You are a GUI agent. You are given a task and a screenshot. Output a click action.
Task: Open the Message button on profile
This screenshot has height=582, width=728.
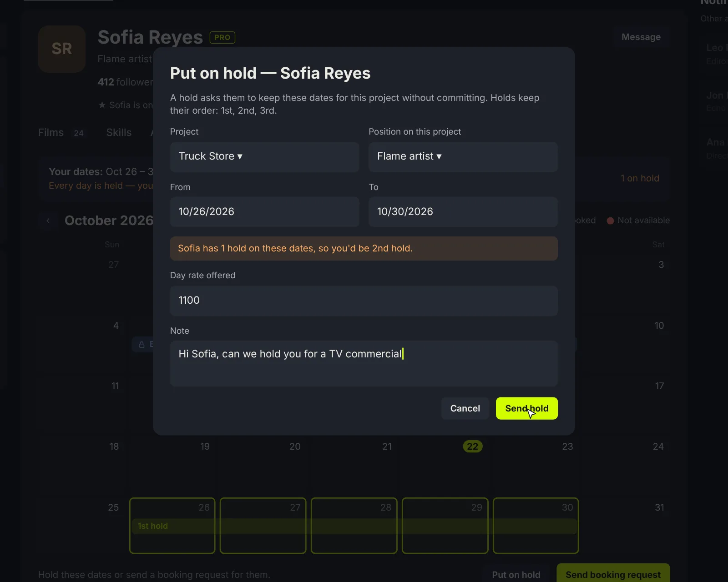tap(641, 37)
